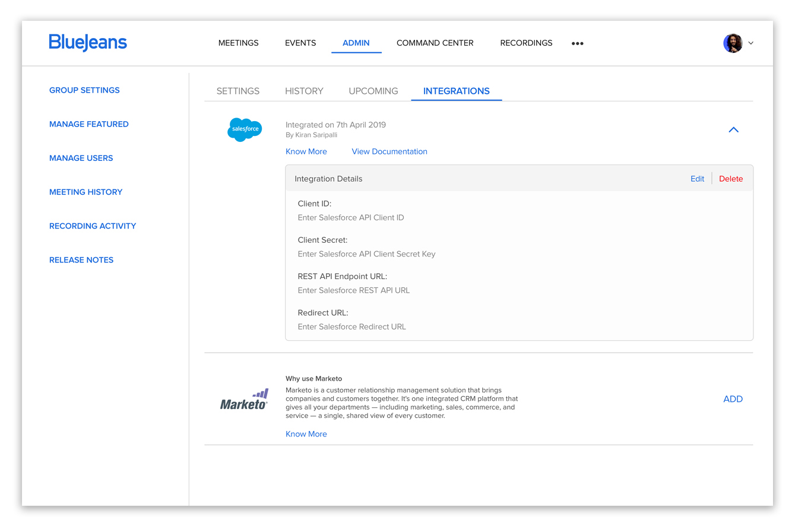
Task: Open View Documentation for Salesforce
Action: (x=389, y=151)
